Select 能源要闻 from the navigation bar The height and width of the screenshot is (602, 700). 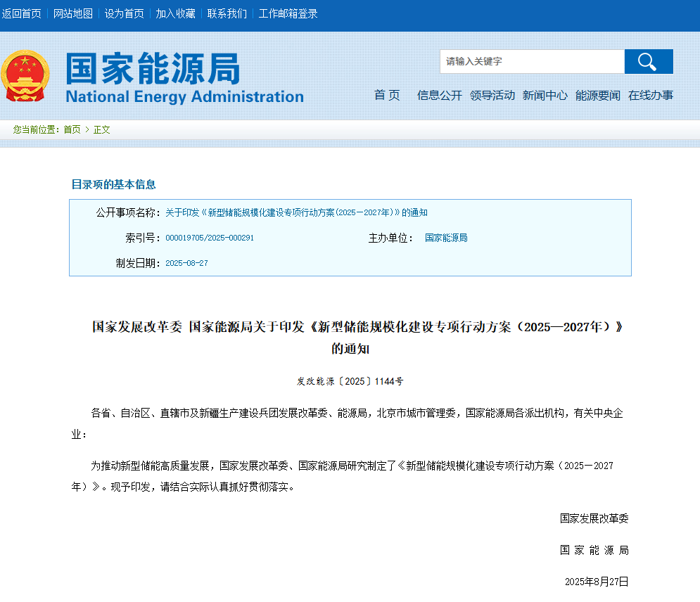click(x=597, y=96)
